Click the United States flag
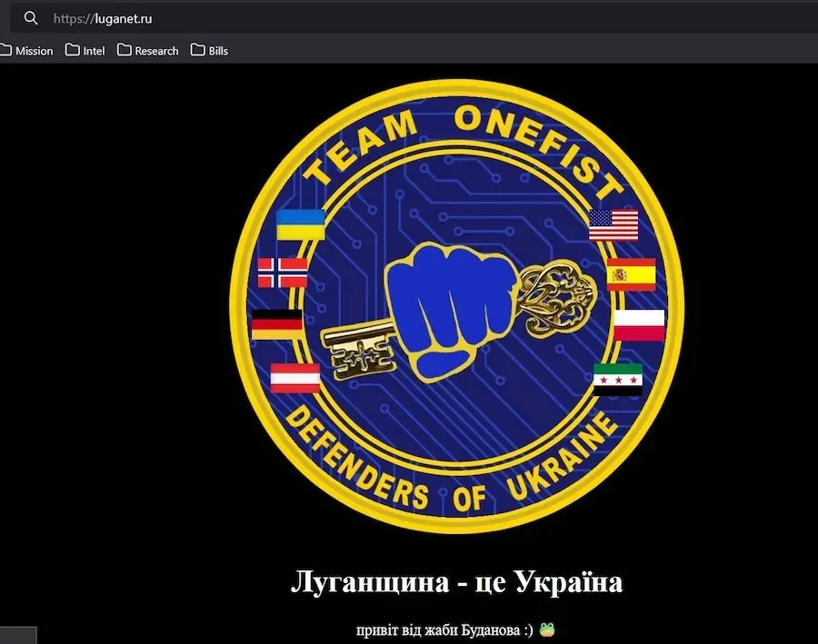This screenshot has height=644, width=818. [613, 224]
